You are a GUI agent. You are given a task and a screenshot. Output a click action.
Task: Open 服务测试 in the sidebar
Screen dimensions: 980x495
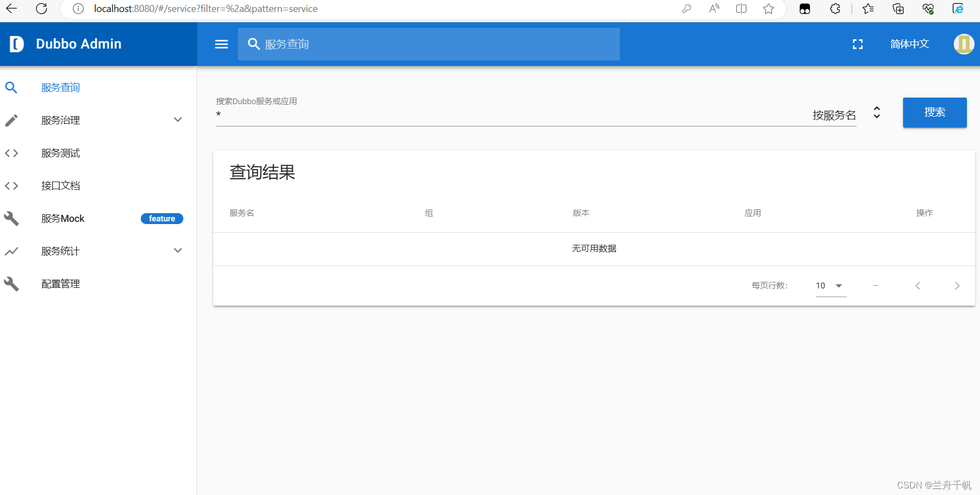(61, 153)
